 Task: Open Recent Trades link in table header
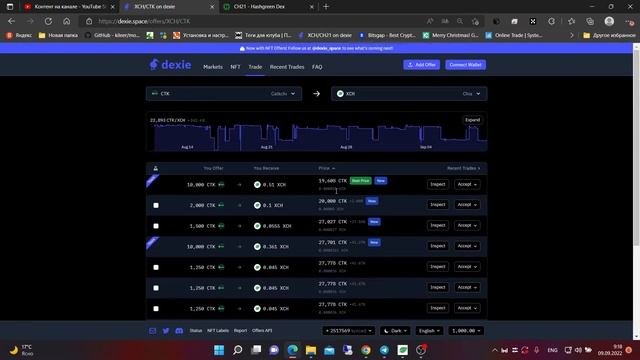[463, 168]
